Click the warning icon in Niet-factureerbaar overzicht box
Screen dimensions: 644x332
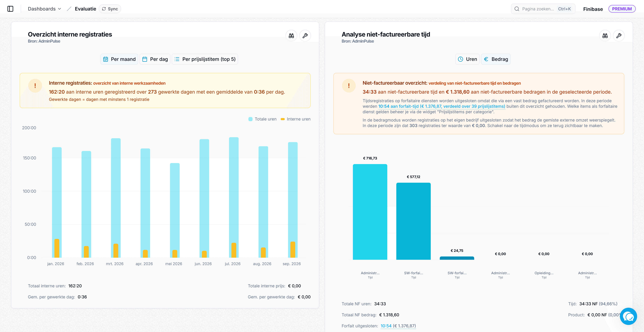click(349, 85)
